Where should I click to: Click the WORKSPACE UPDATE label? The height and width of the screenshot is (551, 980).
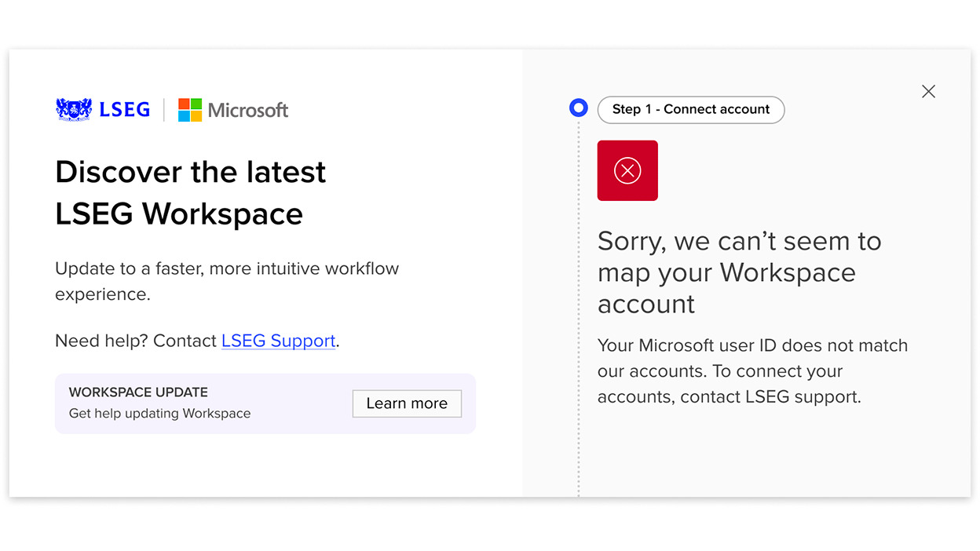pyautogui.click(x=138, y=392)
